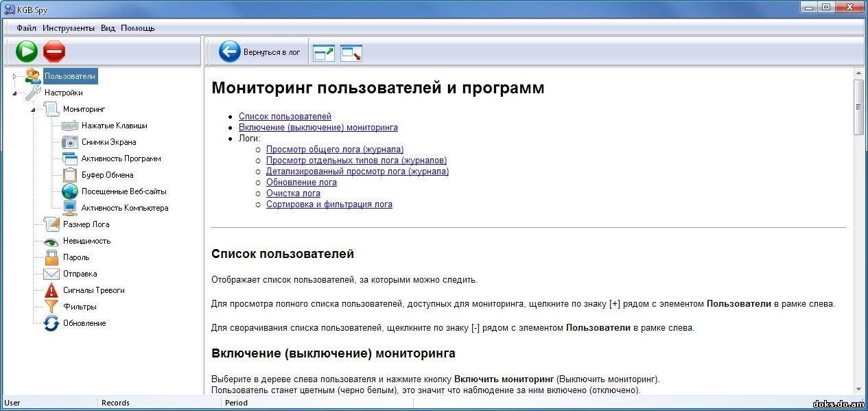Open Включение (выключение) мониторинга link

[x=318, y=128]
